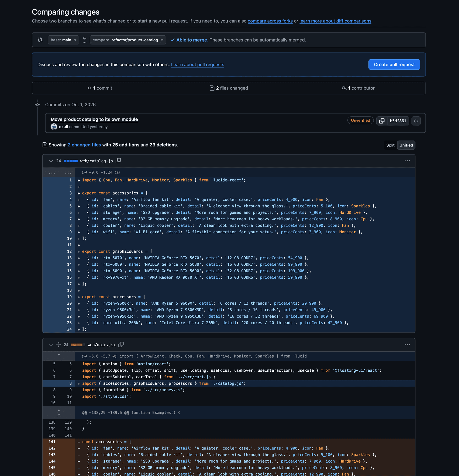Screen dimensions: 459x476
Task: Open options menu for web/main.jsx
Action: [407, 345]
